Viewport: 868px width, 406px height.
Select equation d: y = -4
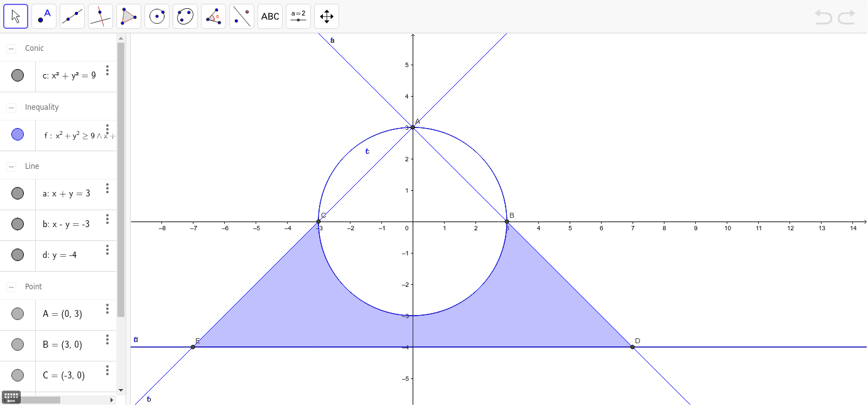pyautogui.click(x=60, y=255)
